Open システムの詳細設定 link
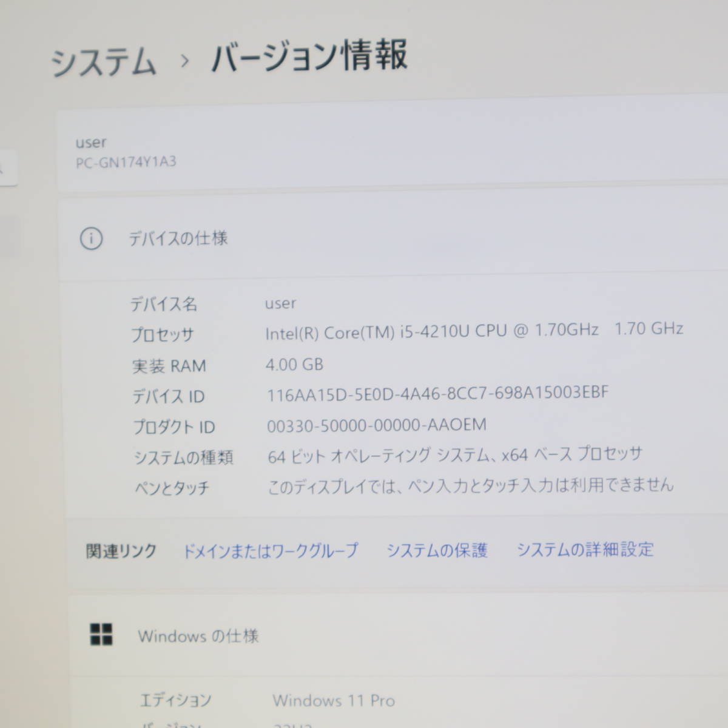The image size is (728, 728). [x=585, y=550]
